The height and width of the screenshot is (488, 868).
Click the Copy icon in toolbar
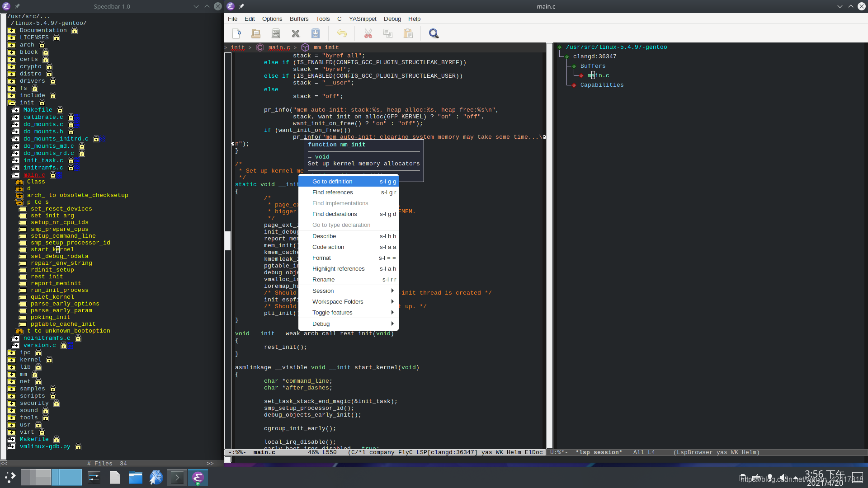click(x=388, y=33)
